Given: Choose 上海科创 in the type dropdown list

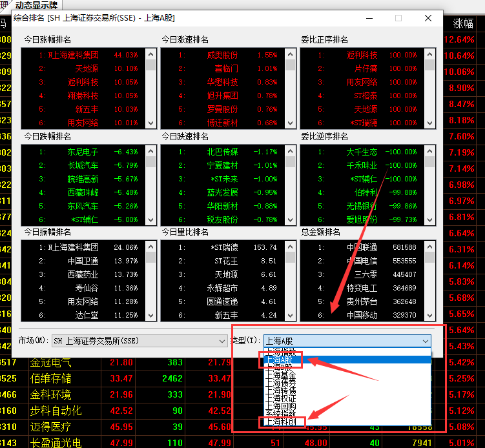Looking at the screenshot, I should (347, 422).
